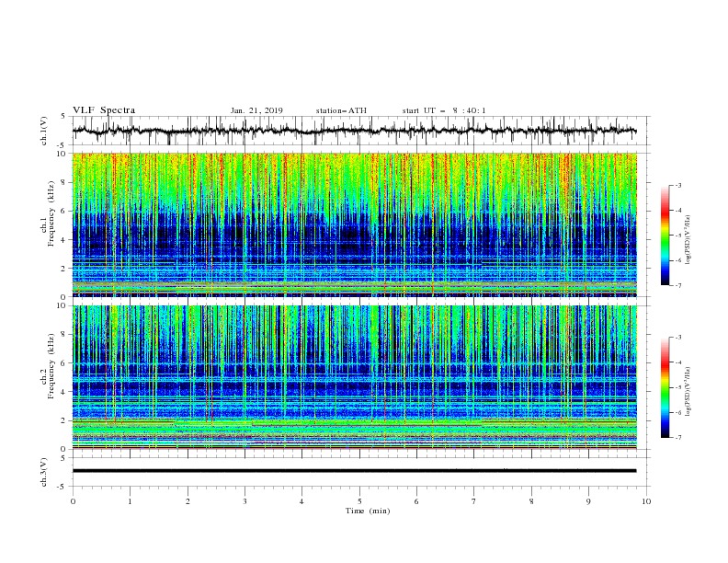Click the "-3" tick on ch.1 colorbar
The width and height of the screenshot is (728, 563).
(677, 185)
